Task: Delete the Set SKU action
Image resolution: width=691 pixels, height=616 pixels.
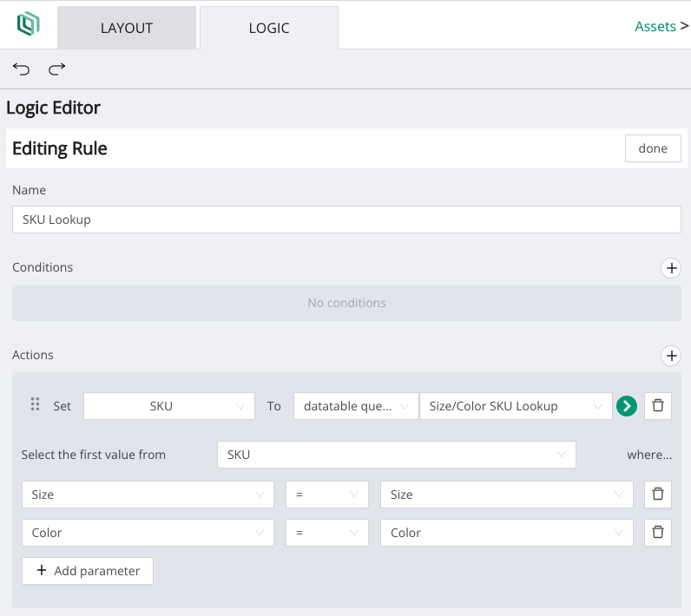Action: pyautogui.click(x=658, y=406)
